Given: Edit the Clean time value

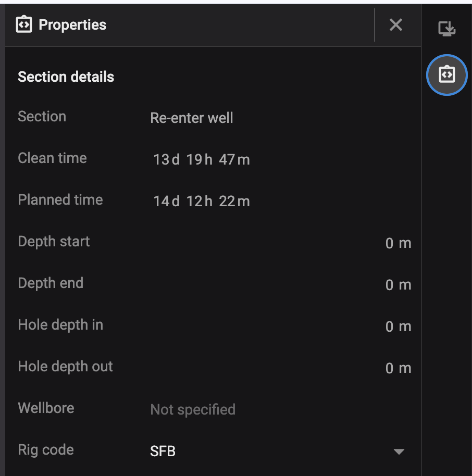Looking at the screenshot, I should [x=202, y=159].
